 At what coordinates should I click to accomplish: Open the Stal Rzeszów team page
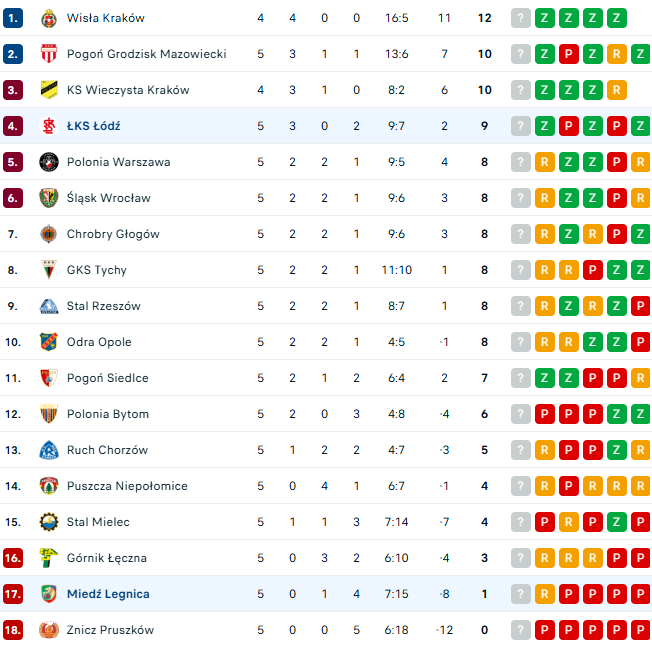tap(104, 306)
